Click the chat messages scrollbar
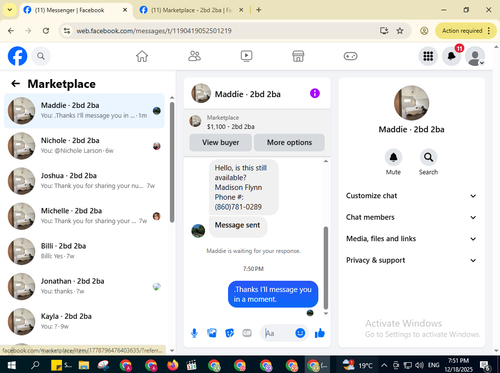This screenshot has height=373, width=500. click(x=326, y=268)
